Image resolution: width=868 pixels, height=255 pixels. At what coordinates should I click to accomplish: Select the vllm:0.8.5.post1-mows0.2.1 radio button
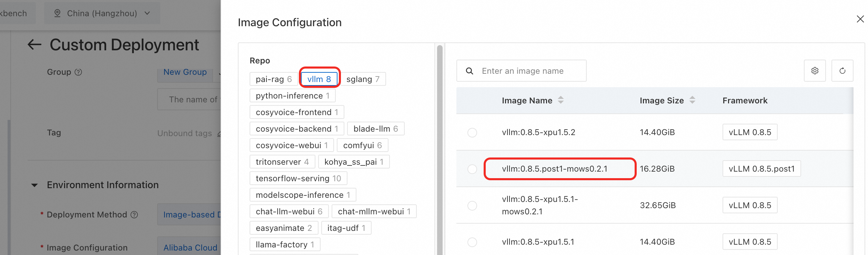tap(472, 169)
